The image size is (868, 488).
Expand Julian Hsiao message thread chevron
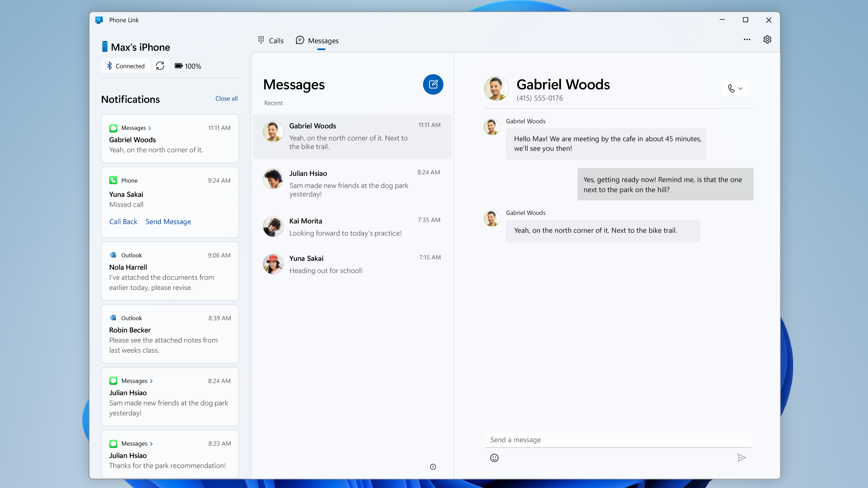[151, 381]
